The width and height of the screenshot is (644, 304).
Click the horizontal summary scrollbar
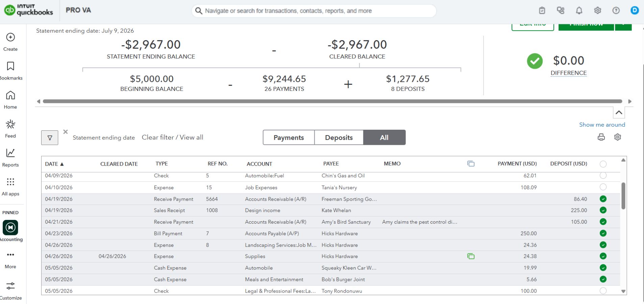(333, 101)
